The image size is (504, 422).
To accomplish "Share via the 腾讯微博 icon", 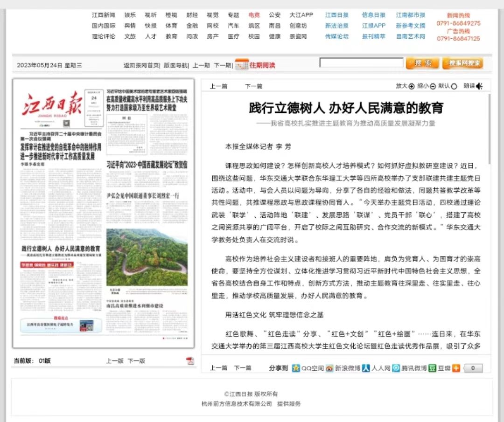I will click(396, 368).
